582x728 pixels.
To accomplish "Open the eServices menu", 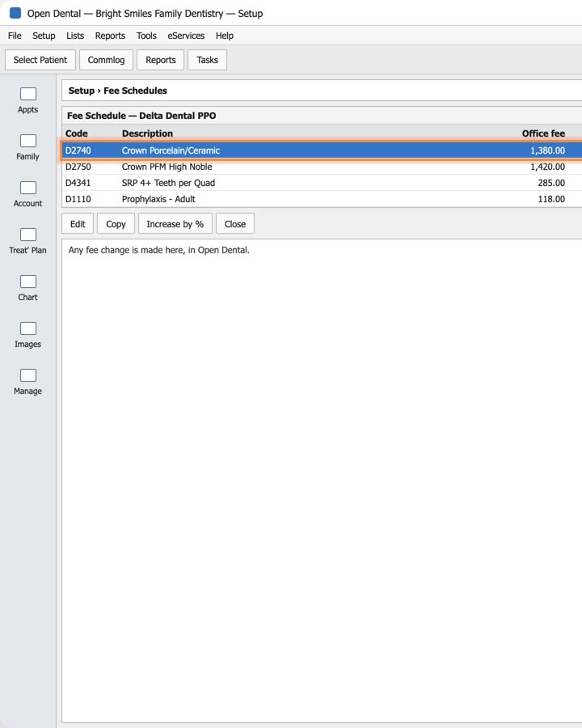I will [186, 36].
